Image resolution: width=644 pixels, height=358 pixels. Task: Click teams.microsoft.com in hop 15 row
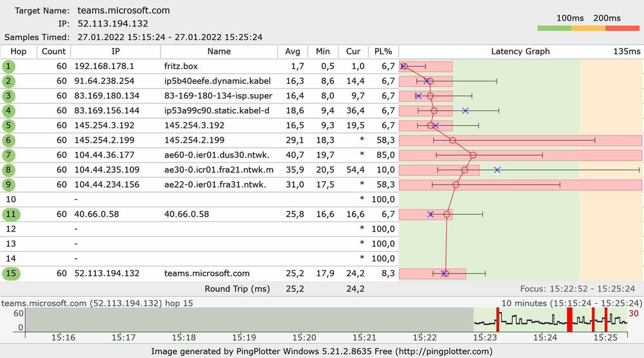(207, 273)
